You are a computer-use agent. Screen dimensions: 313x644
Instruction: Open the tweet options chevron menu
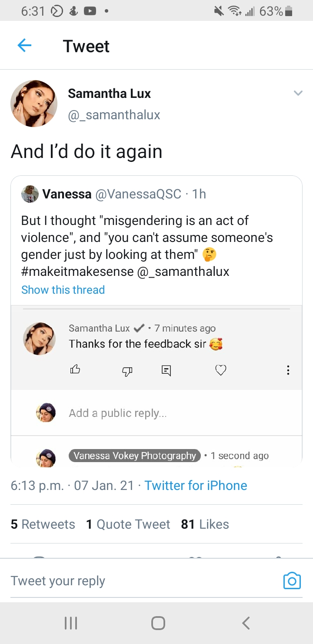pos(298,93)
